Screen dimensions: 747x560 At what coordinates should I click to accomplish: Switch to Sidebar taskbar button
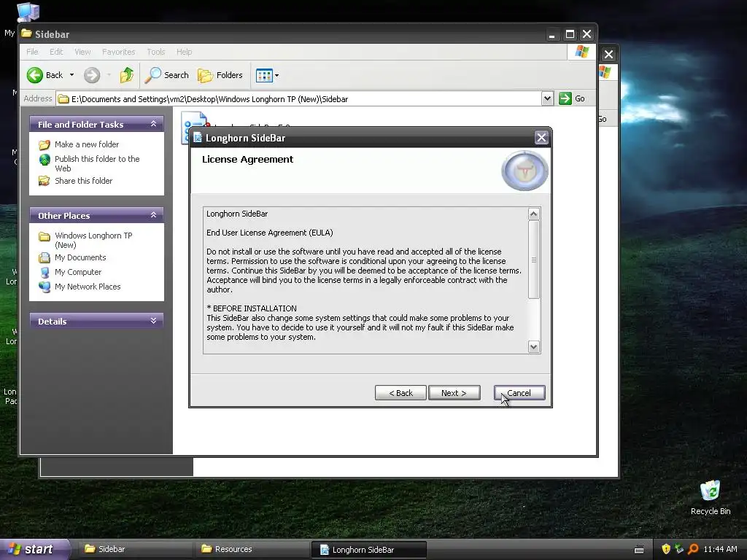[x=135, y=549]
